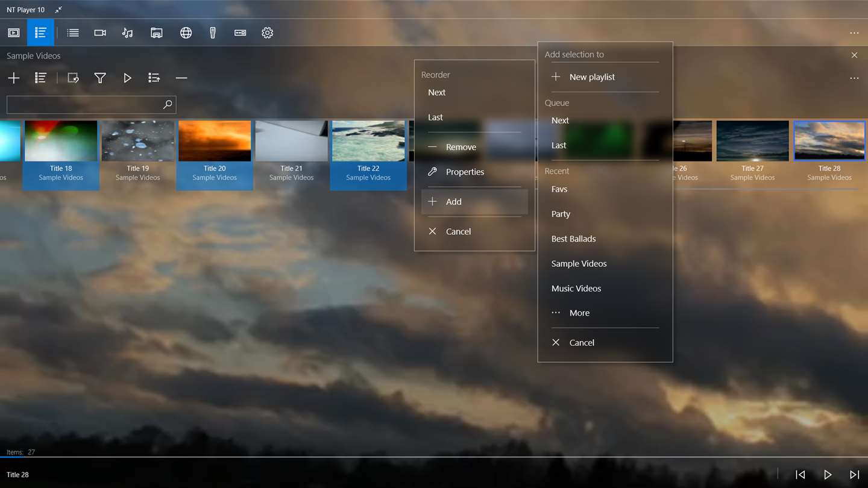Select the Title 18 thumbnail

[x=61, y=141]
